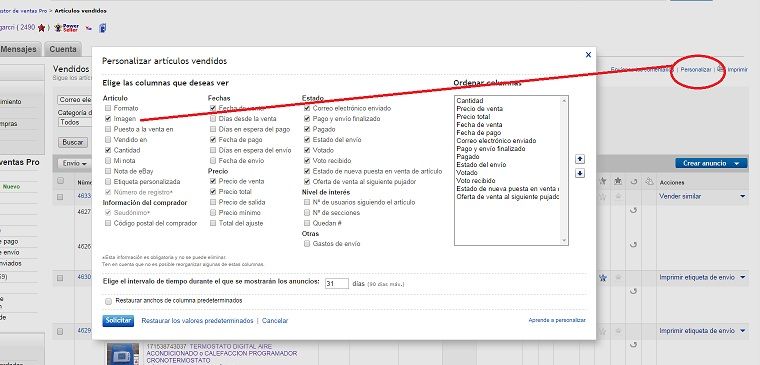Enable the Nº de secciones checkbox
Viewport: 760px width, 365px height.
tap(307, 213)
